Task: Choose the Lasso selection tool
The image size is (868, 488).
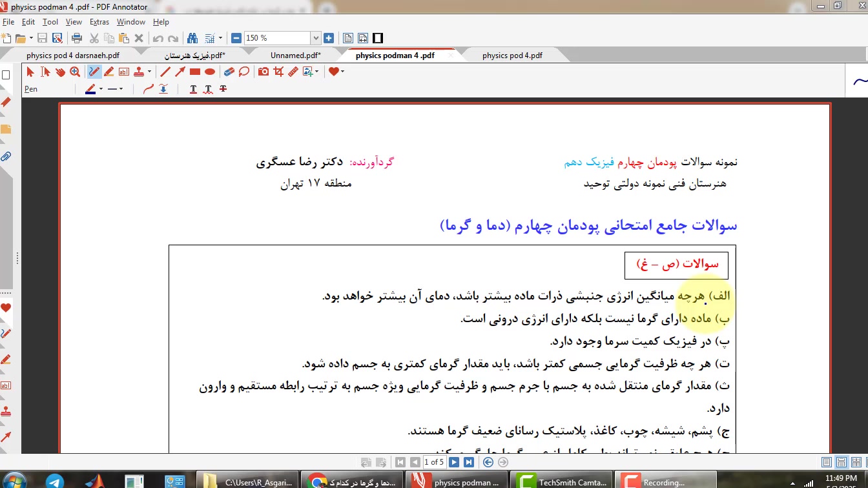Action: point(244,72)
